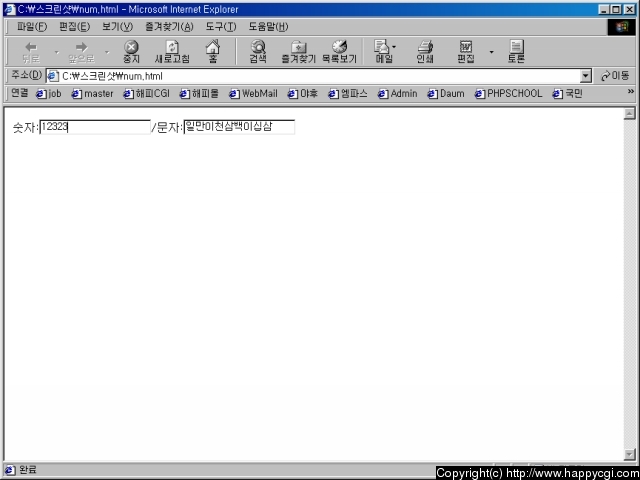Viewport: 640px width, 480px height.
Task: Focus the 숫자 number input field
Action: tap(95, 127)
